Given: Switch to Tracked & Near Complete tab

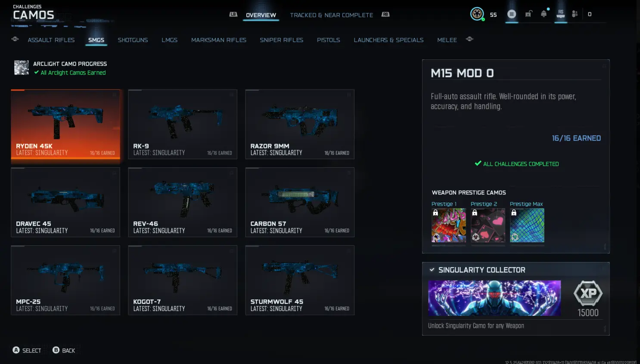Looking at the screenshot, I should (x=332, y=15).
